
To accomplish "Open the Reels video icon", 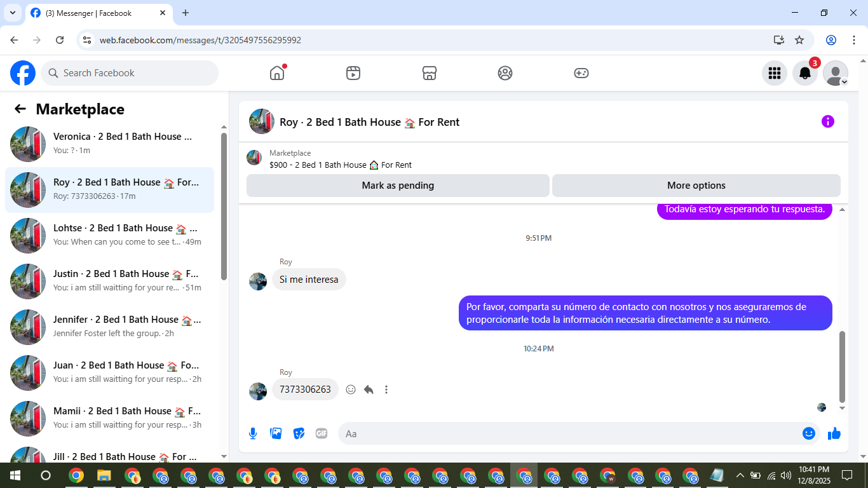I will click(353, 73).
